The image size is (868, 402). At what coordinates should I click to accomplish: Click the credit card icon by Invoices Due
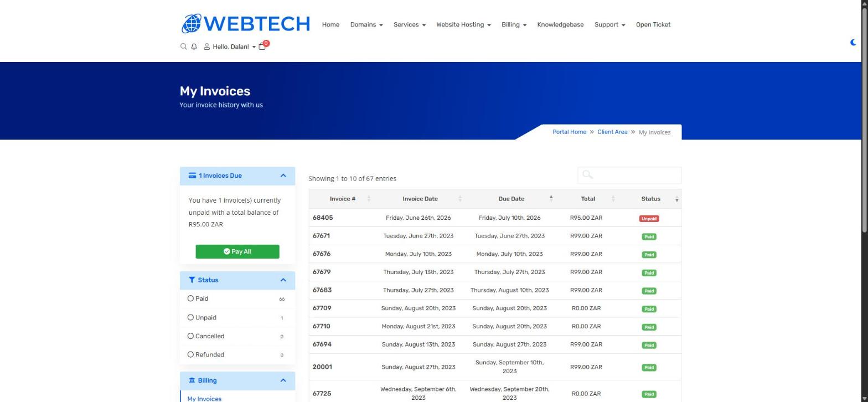192,176
